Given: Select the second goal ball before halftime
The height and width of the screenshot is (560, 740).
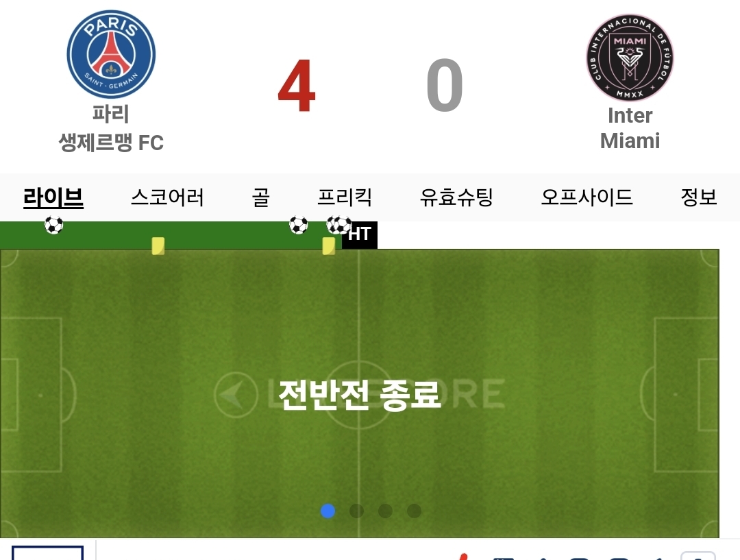Looking at the screenshot, I should (x=298, y=225).
